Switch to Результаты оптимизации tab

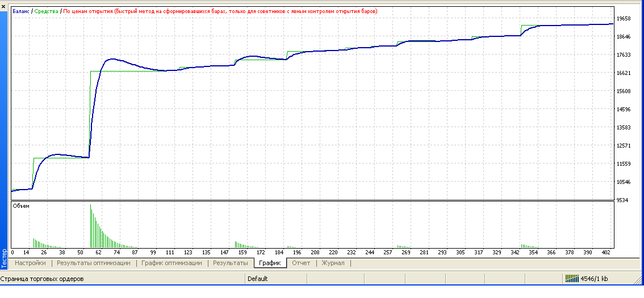[x=94, y=263]
